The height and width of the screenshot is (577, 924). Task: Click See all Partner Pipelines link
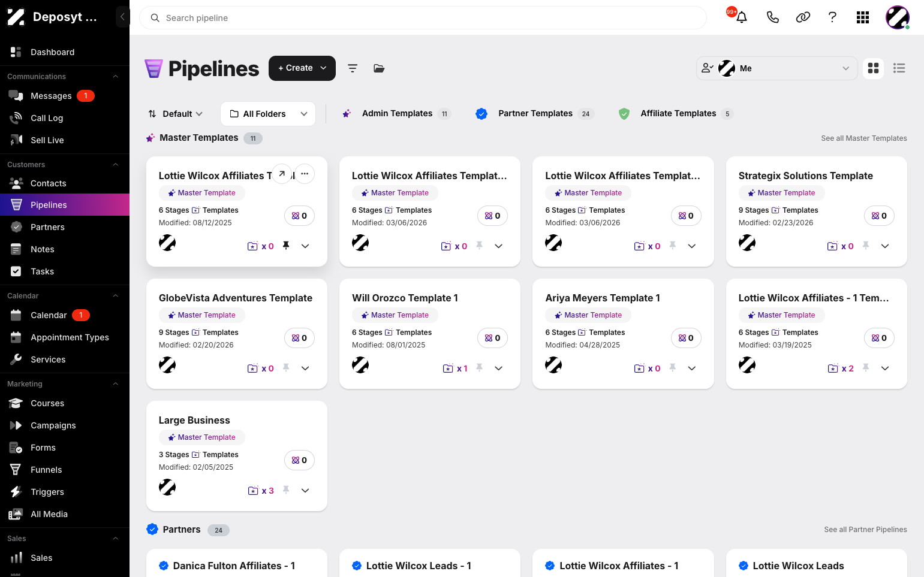click(x=865, y=530)
